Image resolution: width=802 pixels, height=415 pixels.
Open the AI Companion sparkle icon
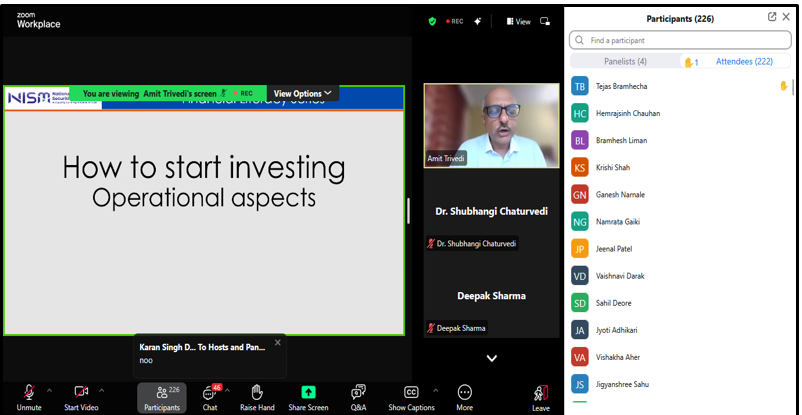478,20
